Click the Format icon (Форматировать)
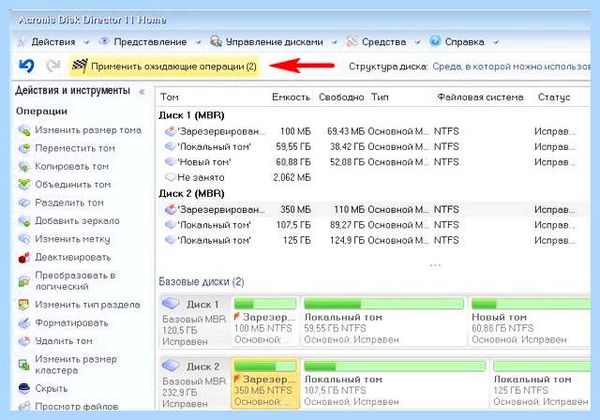 pos(24,323)
